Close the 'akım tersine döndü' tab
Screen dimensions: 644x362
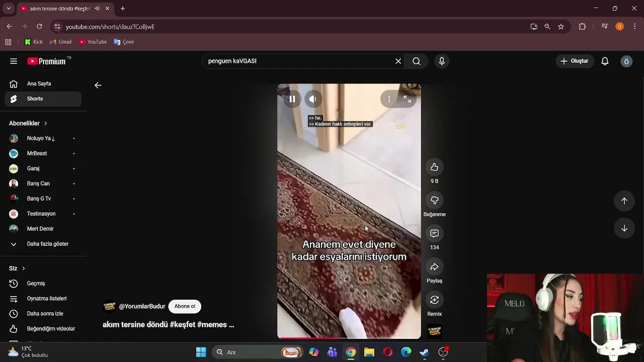coord(107,9)
